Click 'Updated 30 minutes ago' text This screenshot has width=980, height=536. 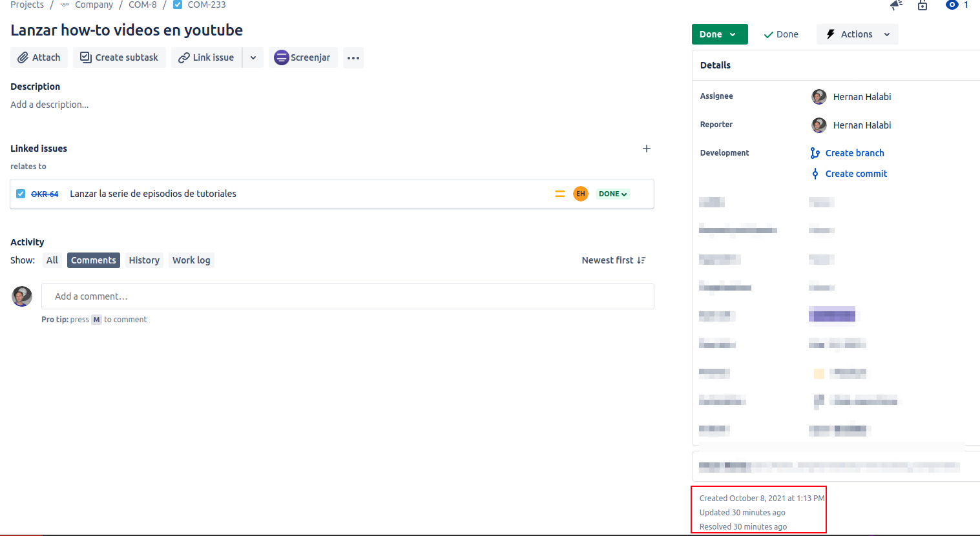pyautogui.click(x=742, y=513)
